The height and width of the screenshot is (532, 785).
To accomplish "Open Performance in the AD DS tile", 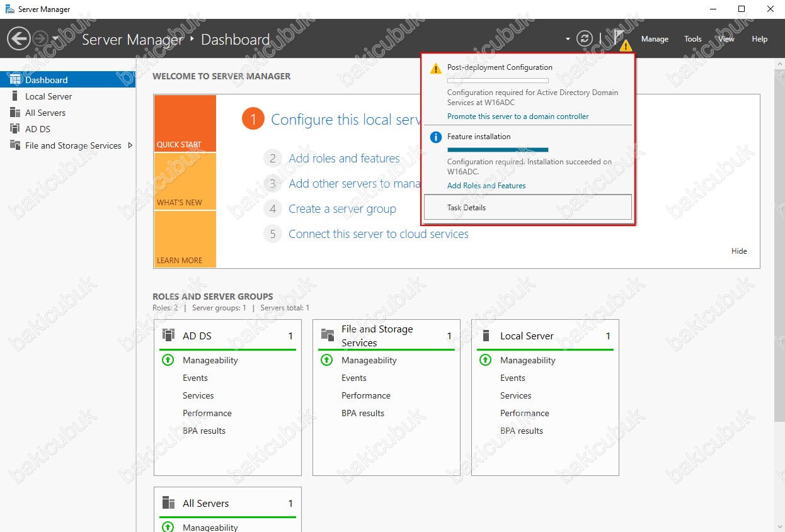I will [207, 413].
